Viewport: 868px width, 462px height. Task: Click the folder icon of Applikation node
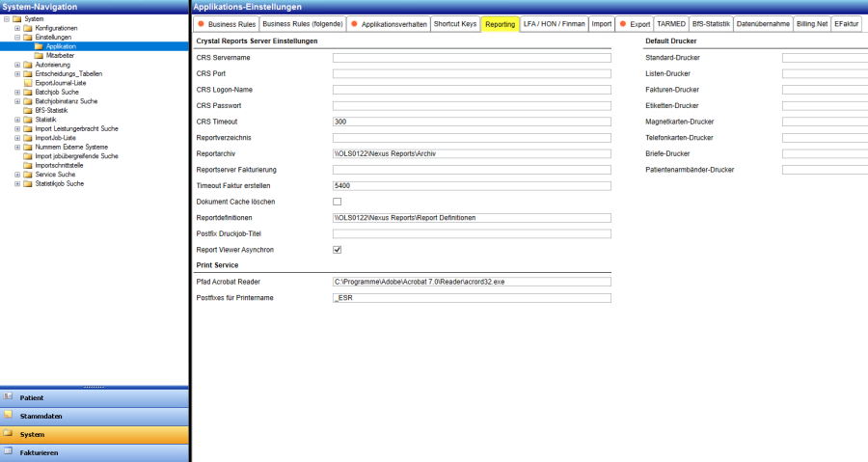coord(39,46)
